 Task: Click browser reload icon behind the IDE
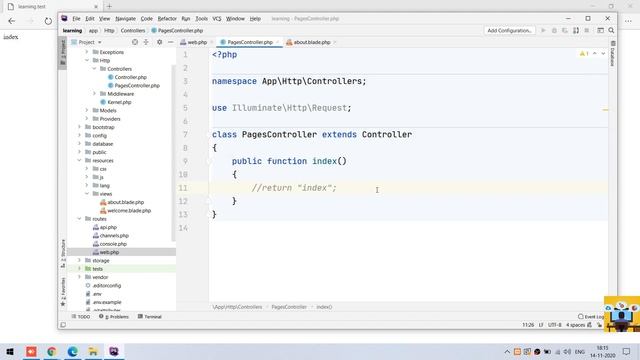pyautogui.click(x=48, y=21)
